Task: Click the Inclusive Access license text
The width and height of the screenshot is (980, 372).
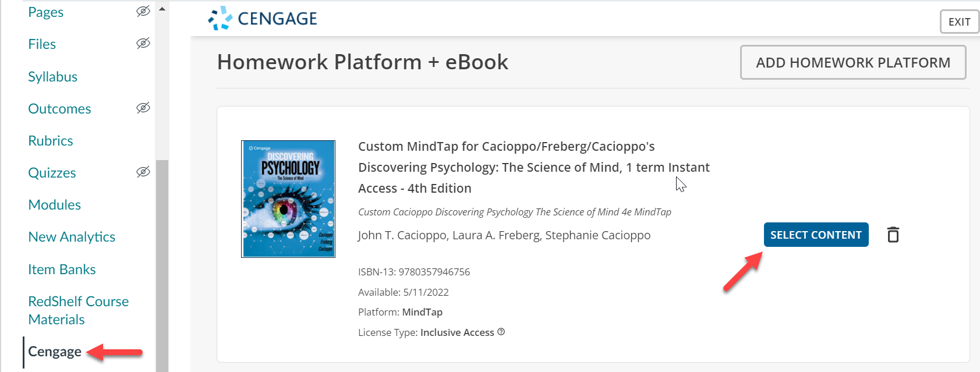Action: pyautogui.click(x=457, y=332)
